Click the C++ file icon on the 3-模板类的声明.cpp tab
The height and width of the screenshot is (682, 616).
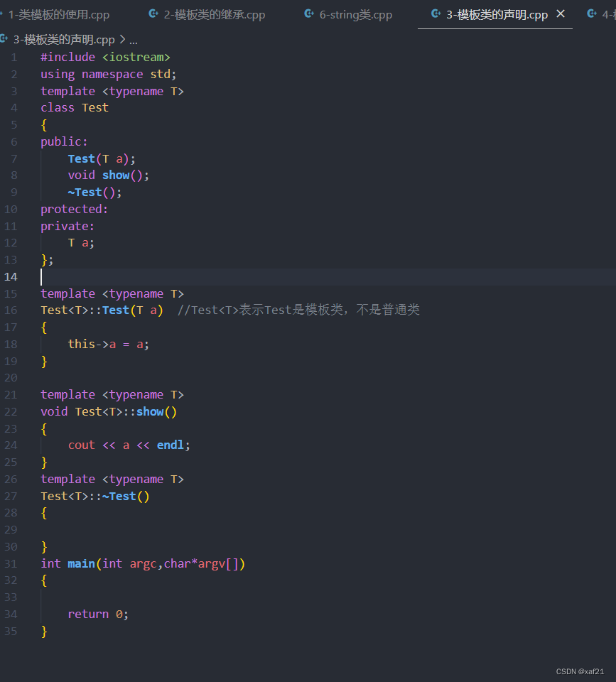(436, 14)
